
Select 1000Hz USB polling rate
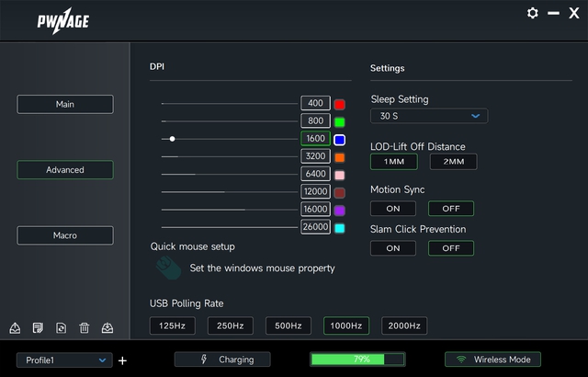pos(346,326)
